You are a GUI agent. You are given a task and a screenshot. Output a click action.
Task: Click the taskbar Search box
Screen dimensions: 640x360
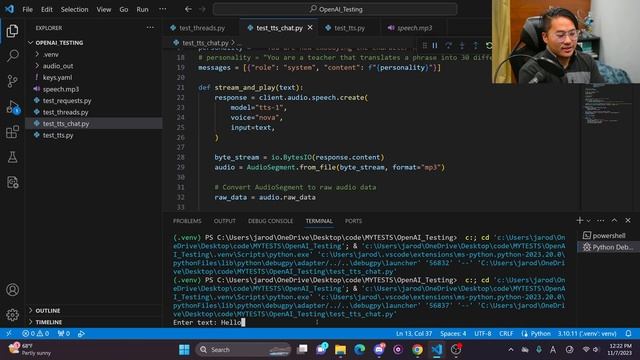[x=243, y=349]
